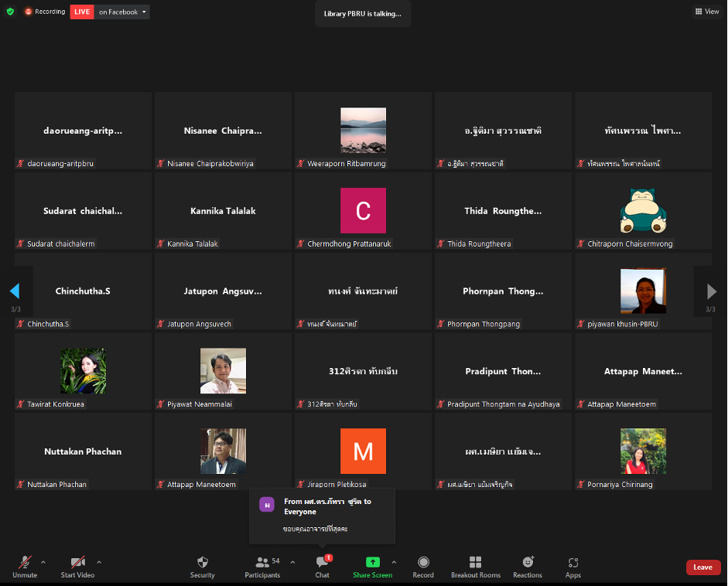
Task: Open the Reactions menu
Action: pos(528,566)
